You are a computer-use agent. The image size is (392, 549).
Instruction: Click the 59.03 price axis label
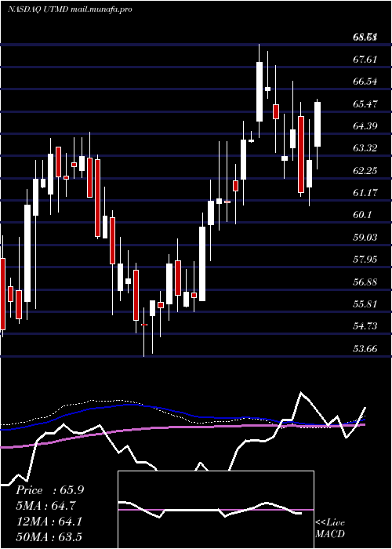365,238
